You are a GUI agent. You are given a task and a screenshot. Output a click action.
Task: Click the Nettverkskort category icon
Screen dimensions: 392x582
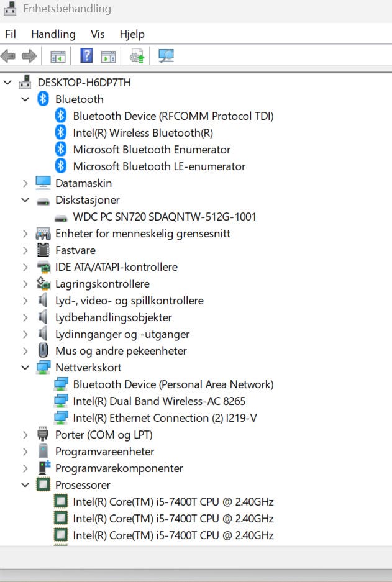[x=43, y=367]
